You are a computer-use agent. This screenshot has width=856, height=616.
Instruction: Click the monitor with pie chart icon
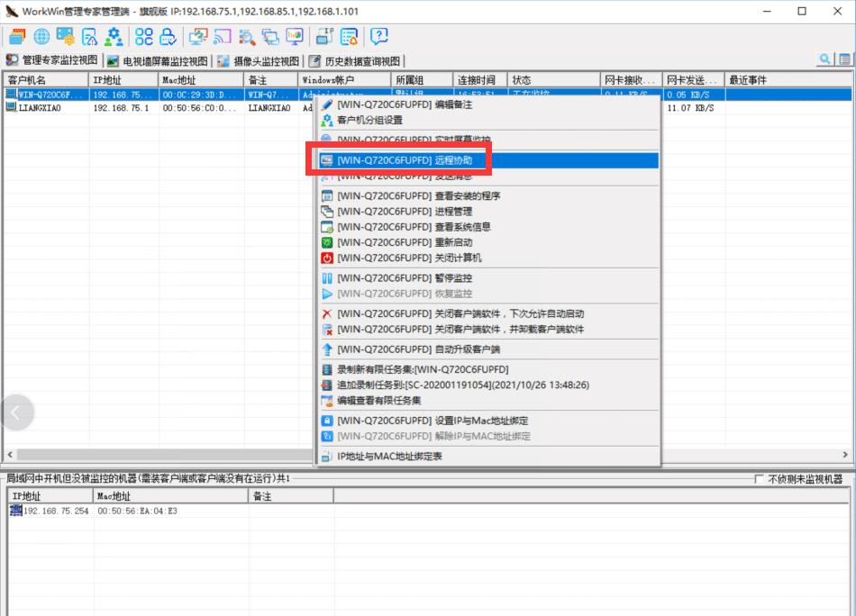pyautogui.click(x=295, y=37)
